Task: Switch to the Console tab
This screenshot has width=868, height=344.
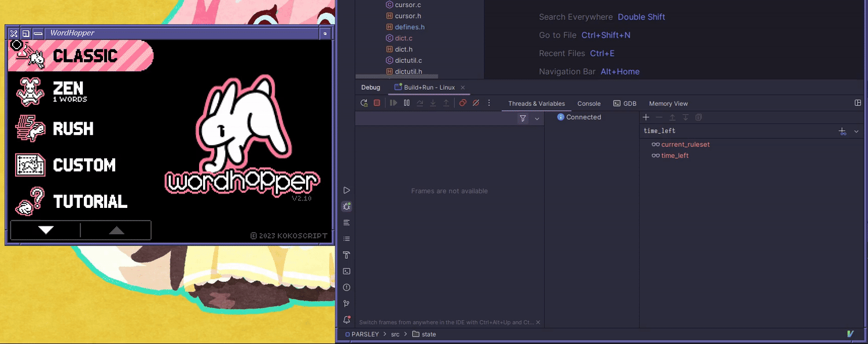Action: click(589, 104)
